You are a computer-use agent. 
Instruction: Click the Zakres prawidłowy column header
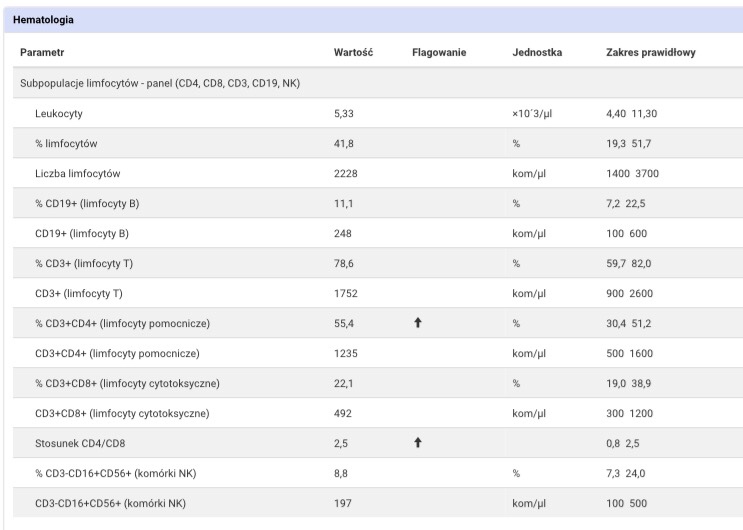651,52
